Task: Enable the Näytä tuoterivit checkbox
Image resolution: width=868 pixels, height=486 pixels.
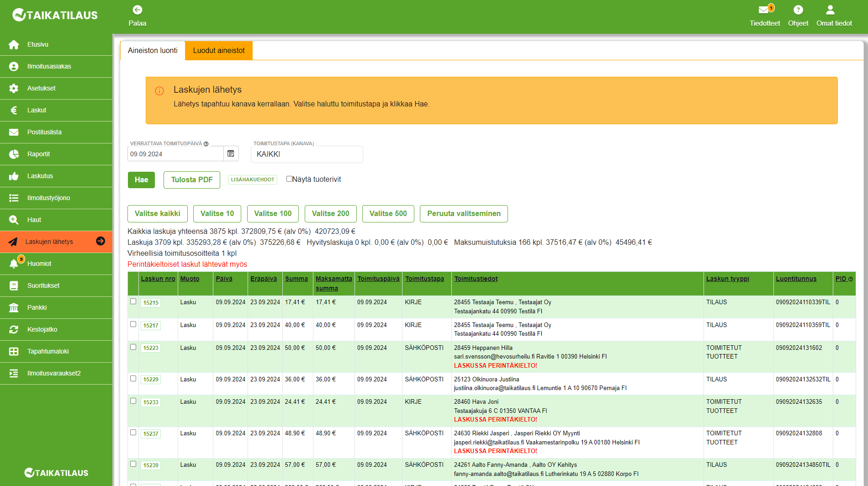Action: 289,179
